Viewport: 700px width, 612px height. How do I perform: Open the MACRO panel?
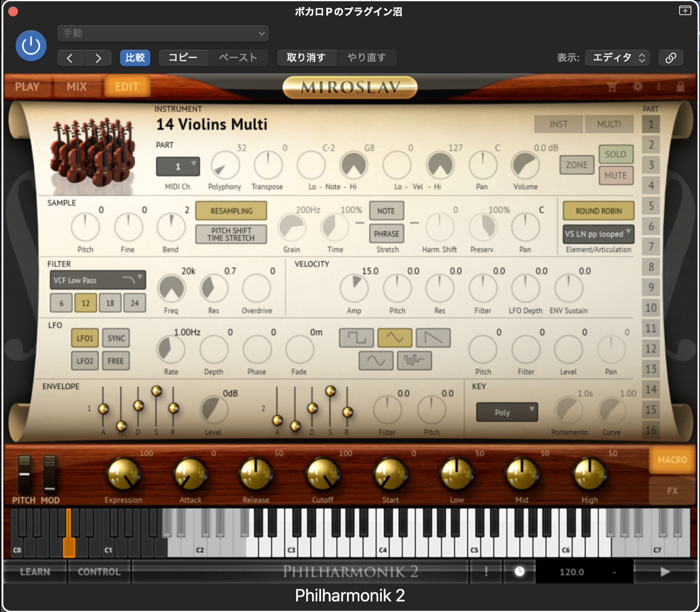pos(672,460)
